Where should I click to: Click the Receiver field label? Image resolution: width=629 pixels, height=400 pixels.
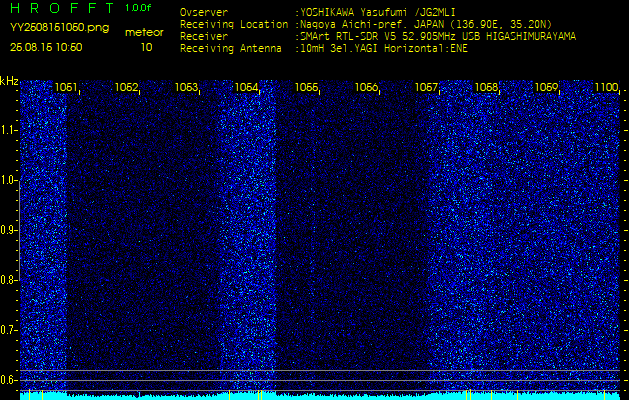(204, 37)
